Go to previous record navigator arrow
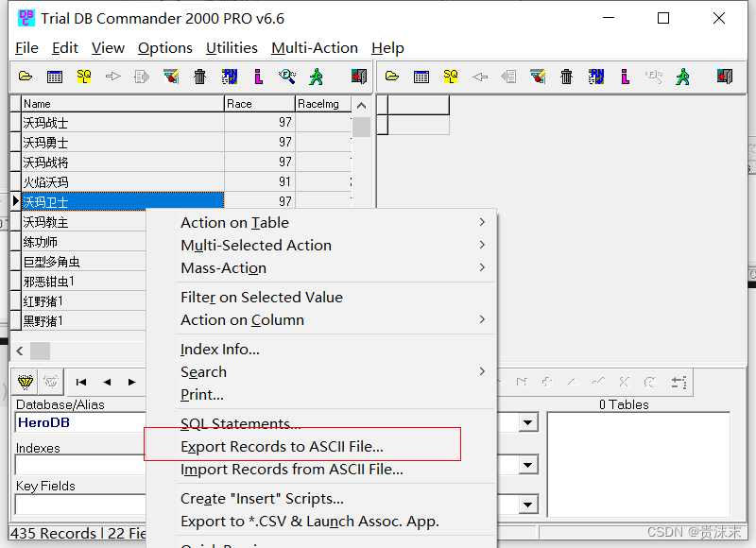Viewport: 756px width, 548px height. click(107, 383)
